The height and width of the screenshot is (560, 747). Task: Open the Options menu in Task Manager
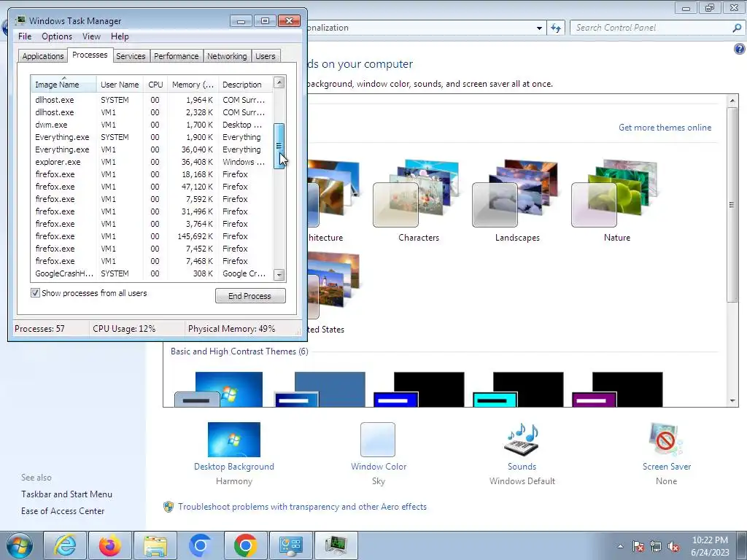pos(57,36)
